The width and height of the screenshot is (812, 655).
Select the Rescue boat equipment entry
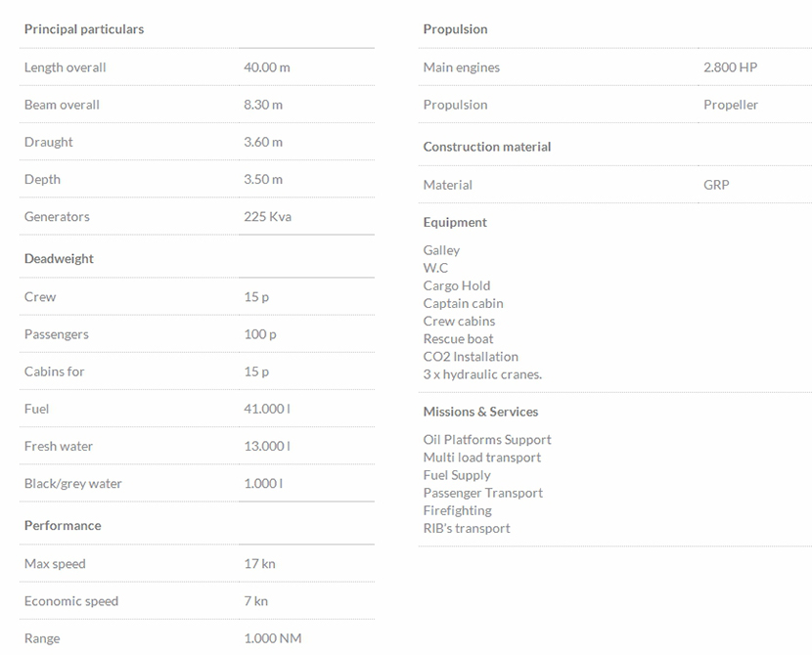click(459, 339)
